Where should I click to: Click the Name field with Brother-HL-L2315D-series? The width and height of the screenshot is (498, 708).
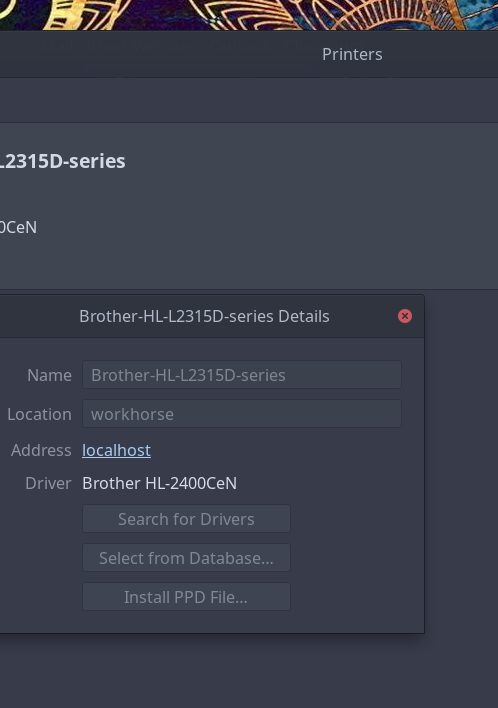(x=242, y=375)
